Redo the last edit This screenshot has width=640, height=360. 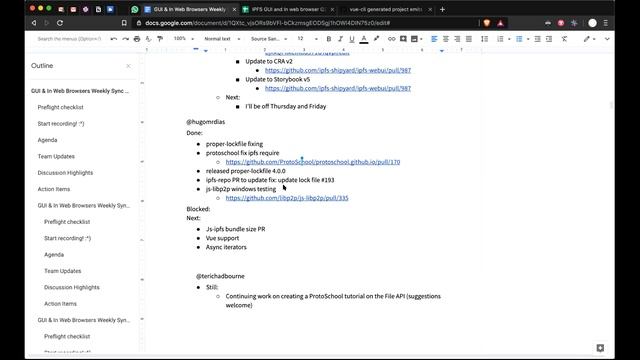point(125,39)
